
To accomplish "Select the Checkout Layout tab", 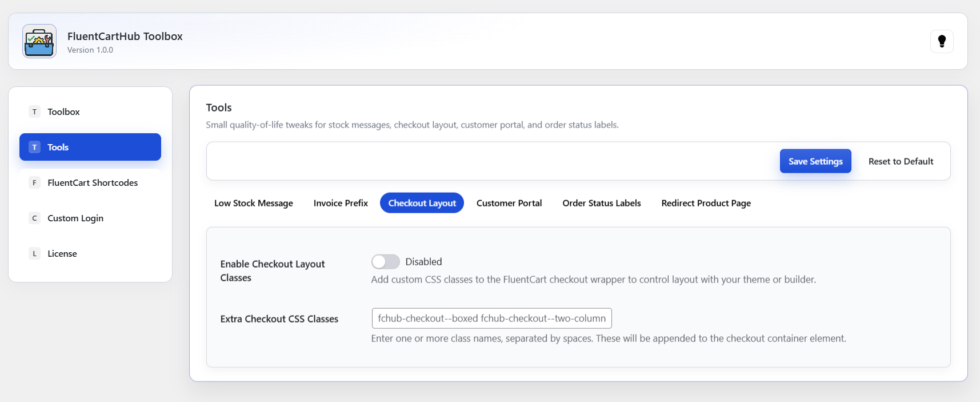I will (x=422, y=203).
